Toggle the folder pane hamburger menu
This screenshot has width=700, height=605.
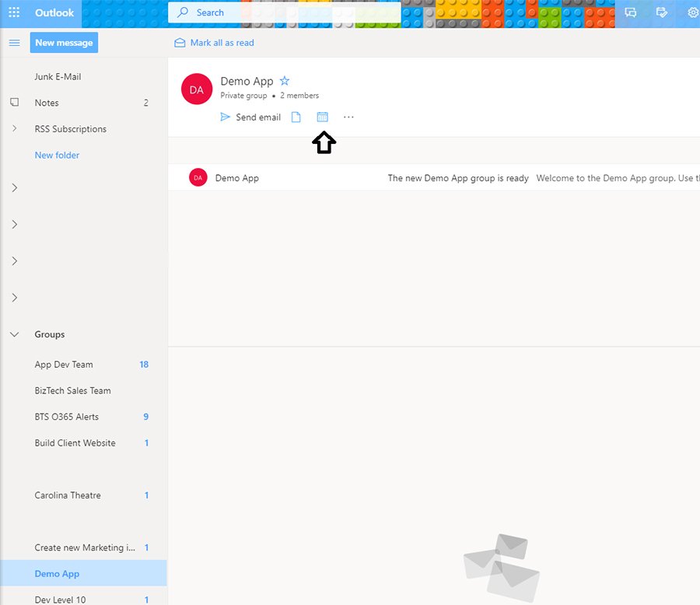pos(14,43)
